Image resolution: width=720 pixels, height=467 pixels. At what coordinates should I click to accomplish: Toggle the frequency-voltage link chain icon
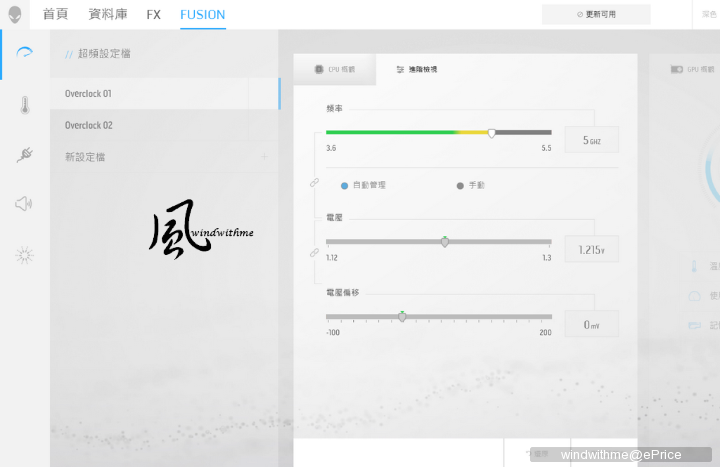click(314, 183)
